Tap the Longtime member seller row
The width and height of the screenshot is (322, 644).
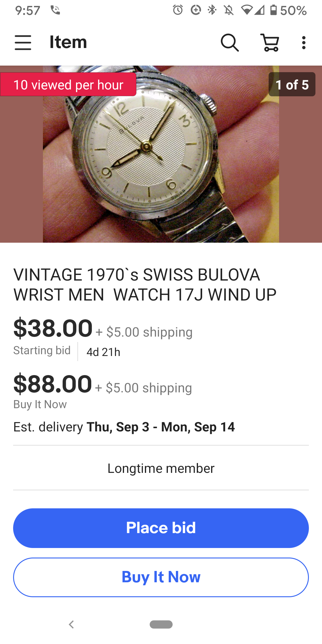pos(161,468)
